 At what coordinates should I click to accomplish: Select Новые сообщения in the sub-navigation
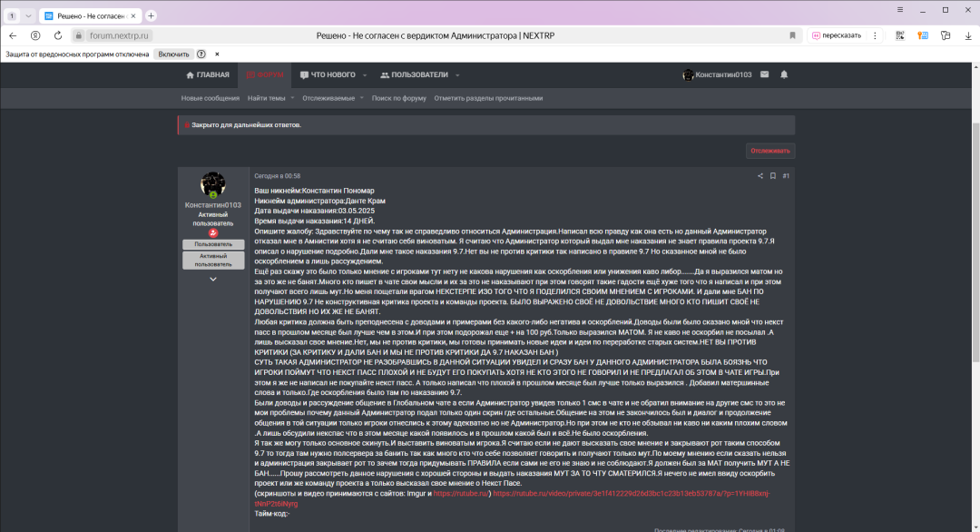tap(210, 98)
